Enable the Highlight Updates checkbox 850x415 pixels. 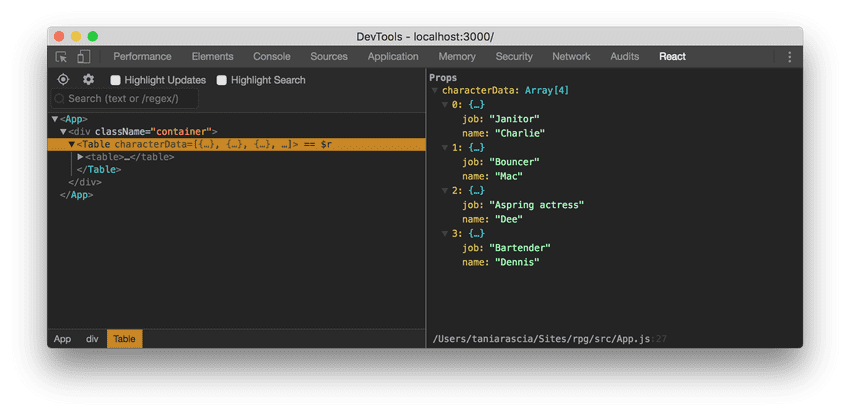pyautogui.click(x=116, y=80)
